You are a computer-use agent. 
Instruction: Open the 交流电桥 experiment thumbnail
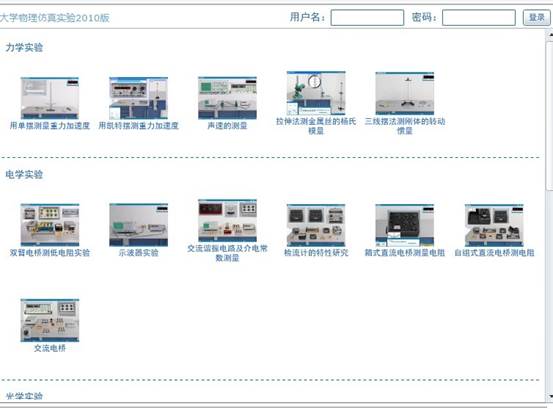pyautogui.click(x=50, y=320)
